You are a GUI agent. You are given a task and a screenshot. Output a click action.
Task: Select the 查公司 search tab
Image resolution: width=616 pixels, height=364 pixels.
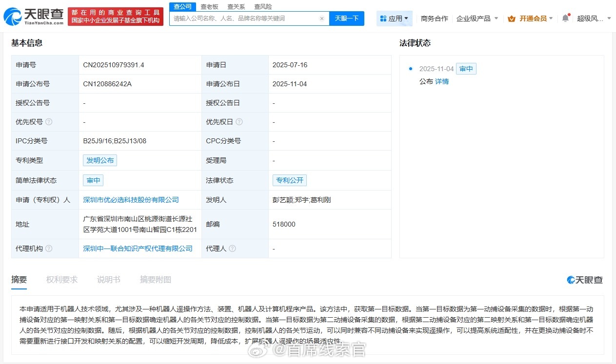[x=183, y=6]
